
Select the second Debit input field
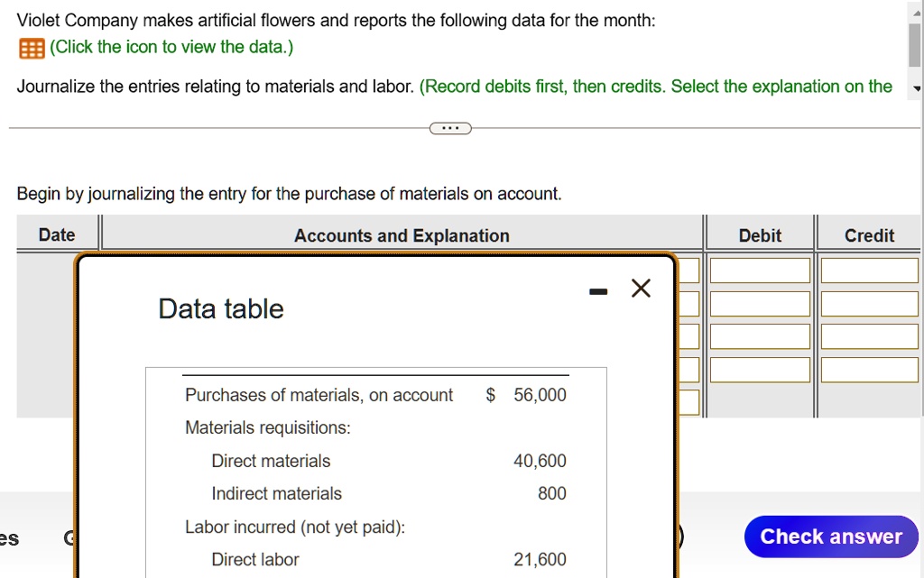(761, 303)
